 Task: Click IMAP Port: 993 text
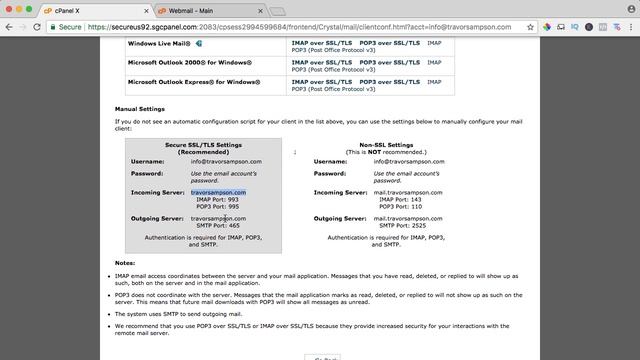pos(217,200)
